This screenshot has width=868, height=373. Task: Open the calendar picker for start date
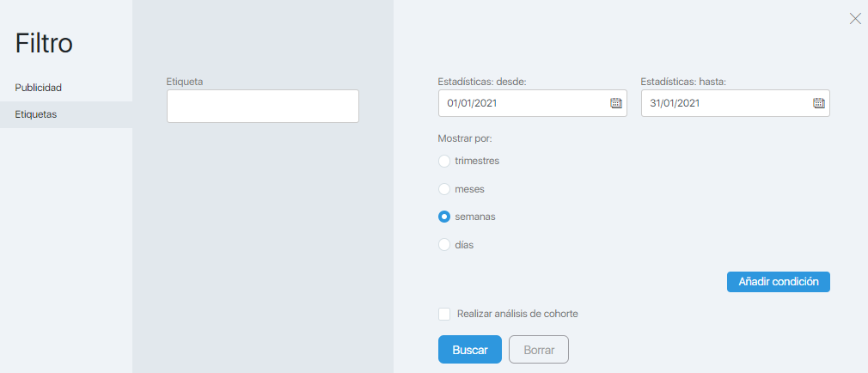pos(615,103)
